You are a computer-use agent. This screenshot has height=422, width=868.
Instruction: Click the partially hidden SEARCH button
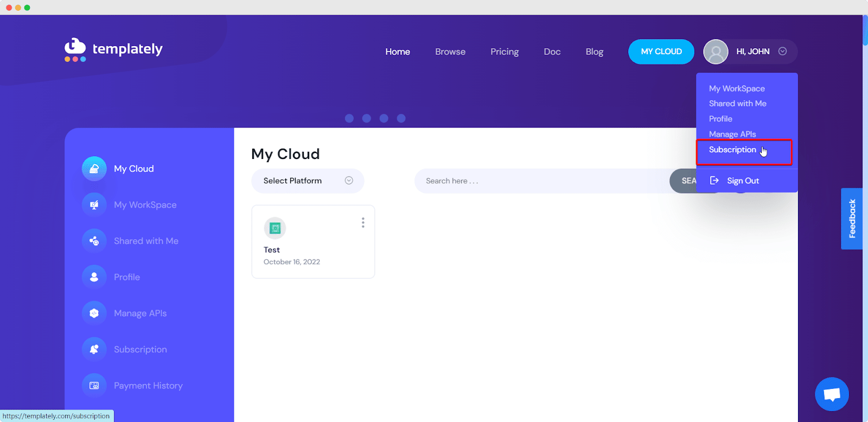684,181
